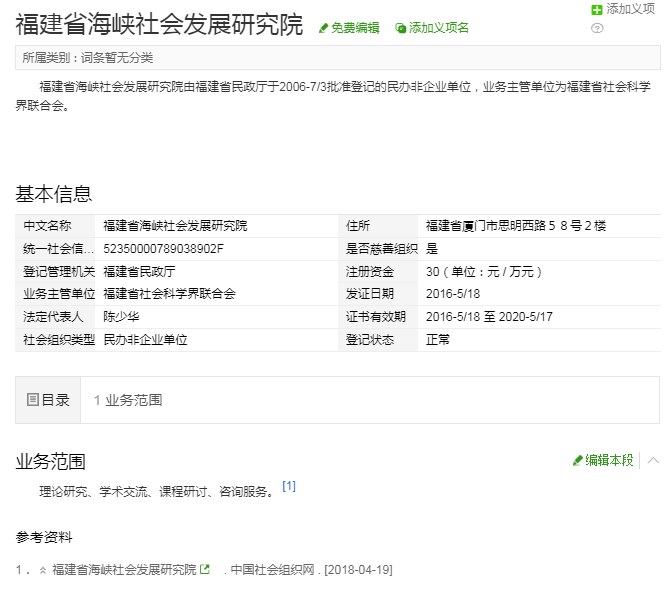Click registration status 正常

click(x=438, y=340)
